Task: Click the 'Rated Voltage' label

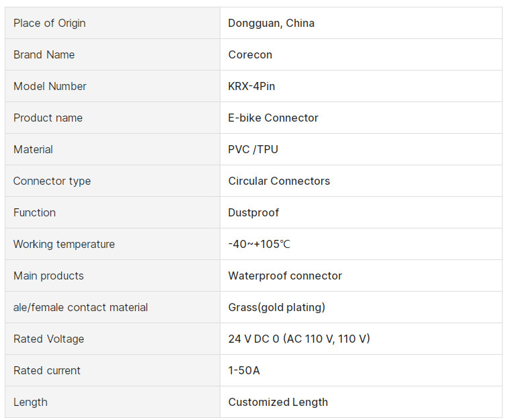Action: coord(48,339)
